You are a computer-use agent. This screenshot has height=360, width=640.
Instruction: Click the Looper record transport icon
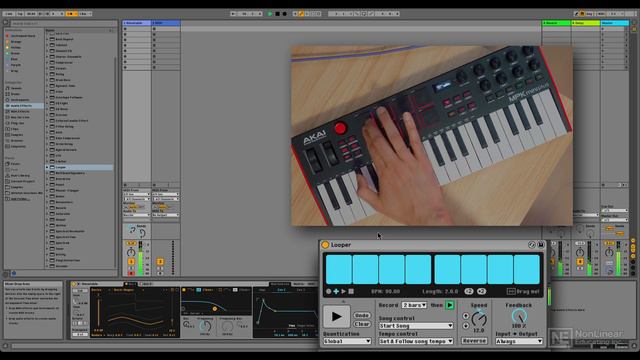[328, 291]
